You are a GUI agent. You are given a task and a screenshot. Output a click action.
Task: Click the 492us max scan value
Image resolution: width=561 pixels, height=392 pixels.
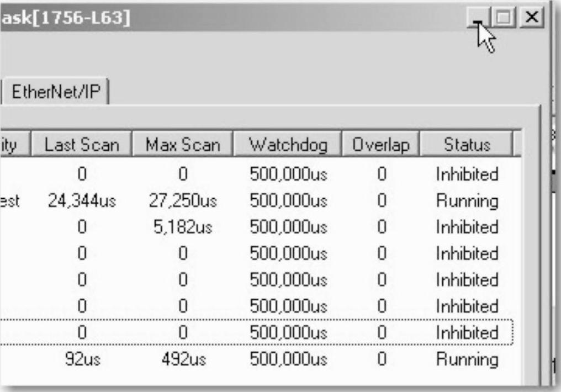(x=183, y=360)
